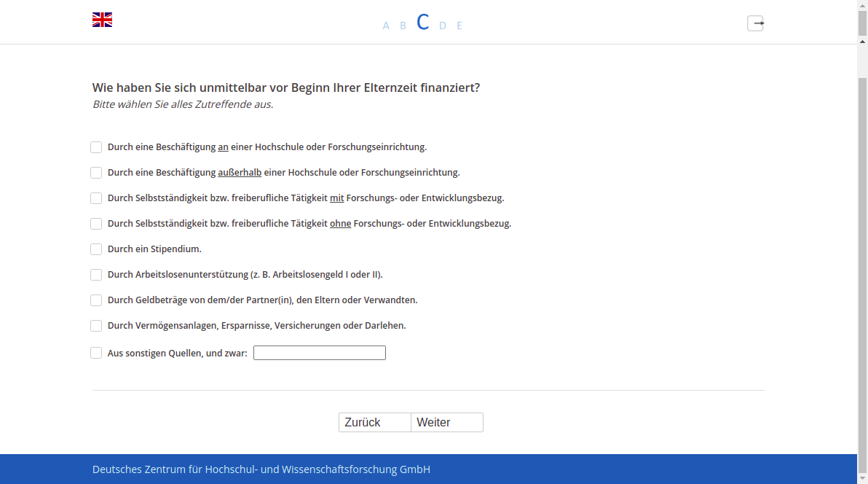Select current section C indicator
Image resolution: width=868 pixels, height=484 pixels.
(423, 22)
